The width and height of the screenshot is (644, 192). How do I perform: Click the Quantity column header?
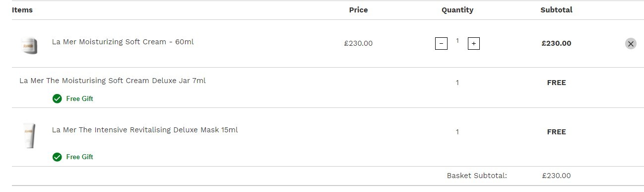(457, 10)
